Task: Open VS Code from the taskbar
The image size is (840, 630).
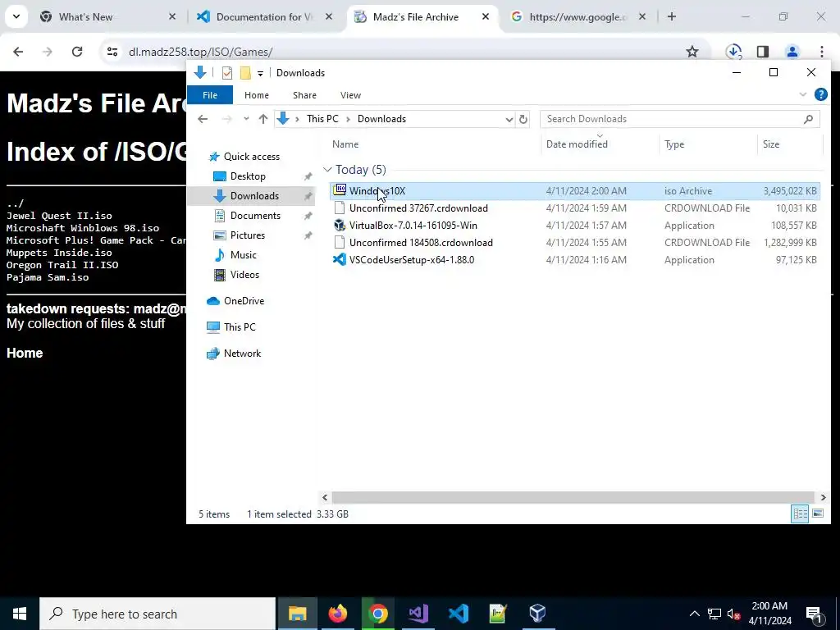Action: coord(459,614)
